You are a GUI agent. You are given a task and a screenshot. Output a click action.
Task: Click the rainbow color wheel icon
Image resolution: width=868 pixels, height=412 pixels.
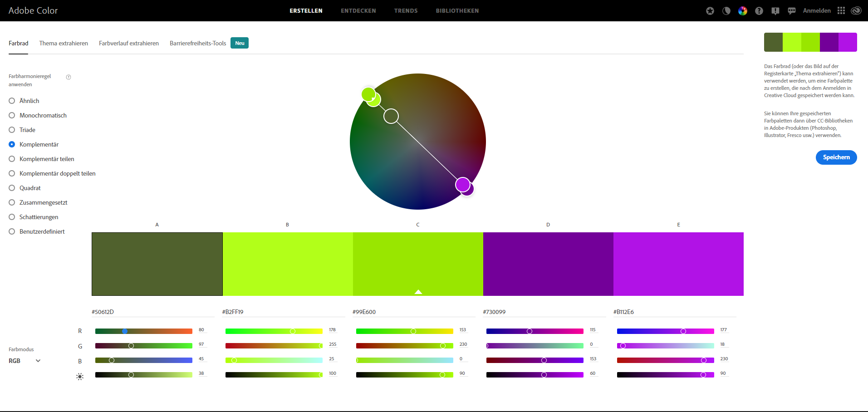(743, 11)
